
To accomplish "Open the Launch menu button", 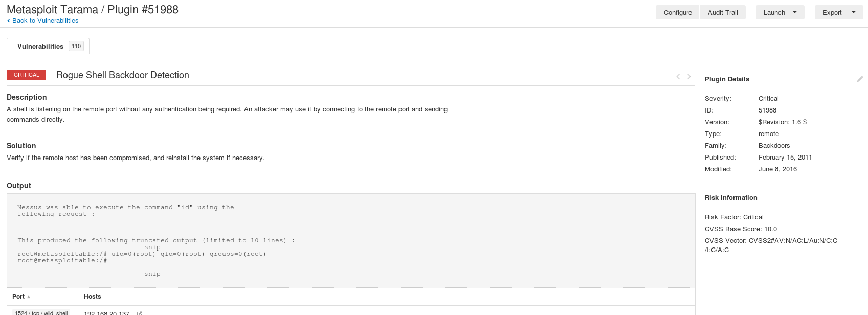I will [780, 12].
